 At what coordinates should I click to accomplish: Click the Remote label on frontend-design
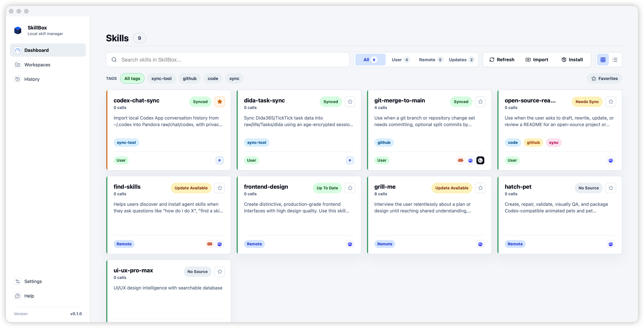(254, 244)
